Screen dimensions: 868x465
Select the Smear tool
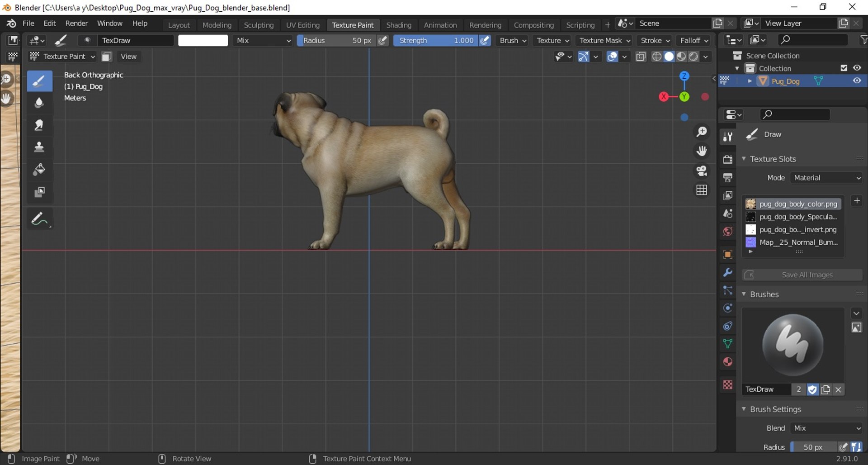tap(39, 125)
